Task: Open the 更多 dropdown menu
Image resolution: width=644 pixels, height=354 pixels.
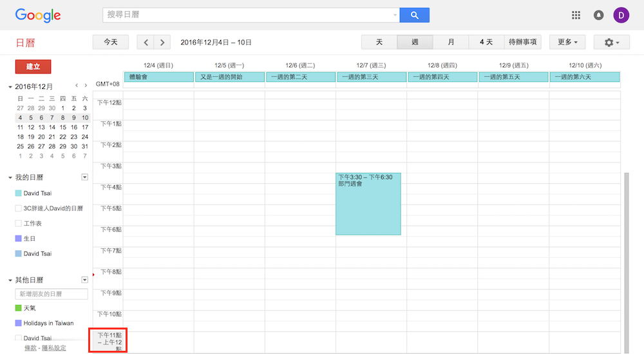Action: pyautogui.click(x=567, y=43)
